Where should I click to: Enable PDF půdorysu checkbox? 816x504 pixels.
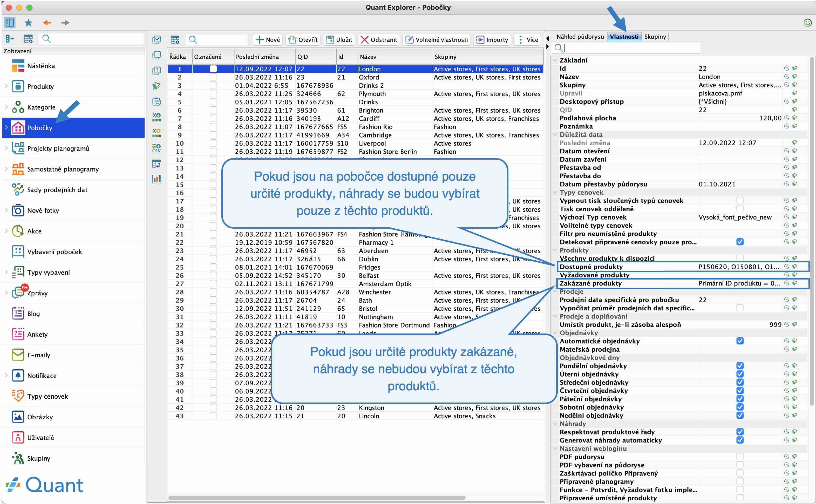740,457
